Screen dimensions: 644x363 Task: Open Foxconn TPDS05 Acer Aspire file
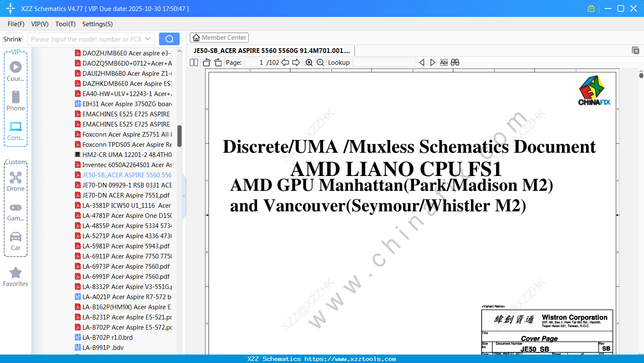[x=123, y=144]
